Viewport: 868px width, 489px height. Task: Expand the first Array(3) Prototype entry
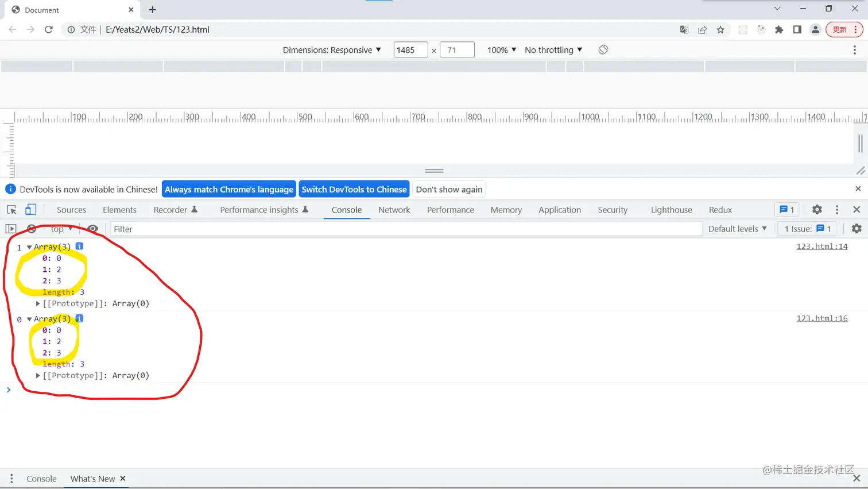coord(38,303)
